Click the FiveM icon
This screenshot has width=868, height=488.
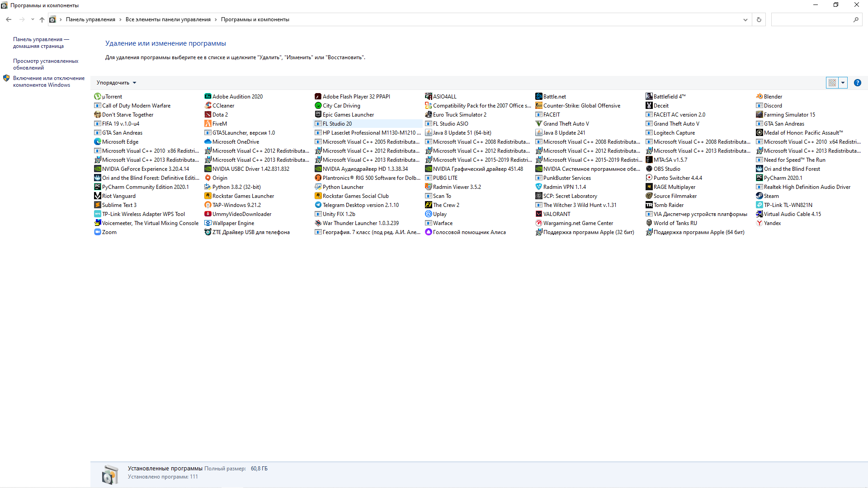coord(208,124)
